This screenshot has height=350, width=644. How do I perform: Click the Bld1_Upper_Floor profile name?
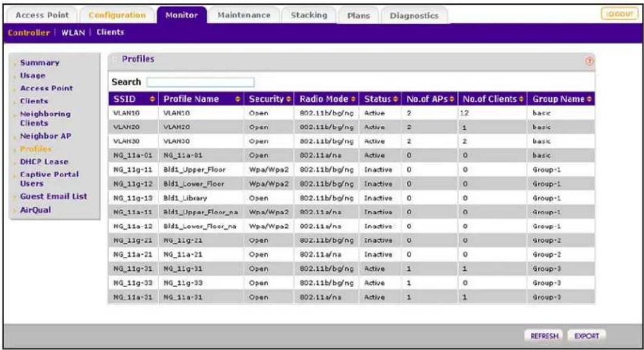click(x=194, y=169)
